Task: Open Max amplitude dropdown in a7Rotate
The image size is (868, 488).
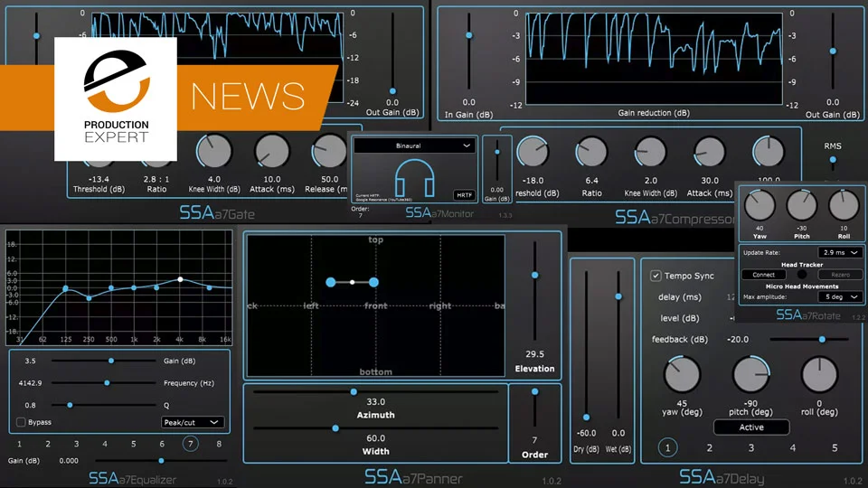Action: pyautogui.click(x=840, y=296)
